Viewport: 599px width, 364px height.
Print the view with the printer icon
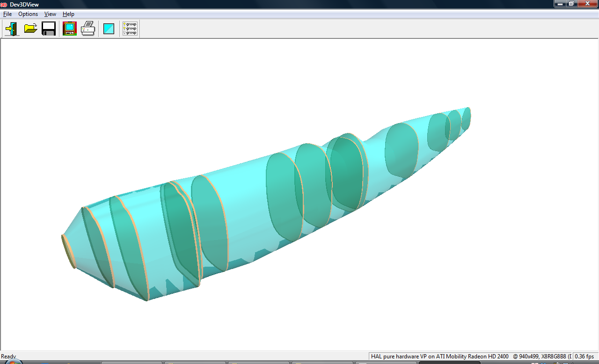[88, 29]
